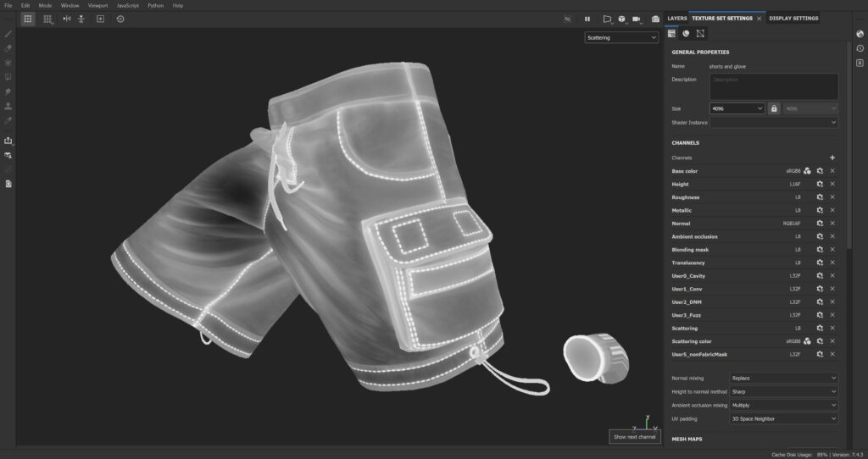Viewport: 868px width, 459px height.
Task: Open settings for the Roughness channel
Action: [820, 197]
